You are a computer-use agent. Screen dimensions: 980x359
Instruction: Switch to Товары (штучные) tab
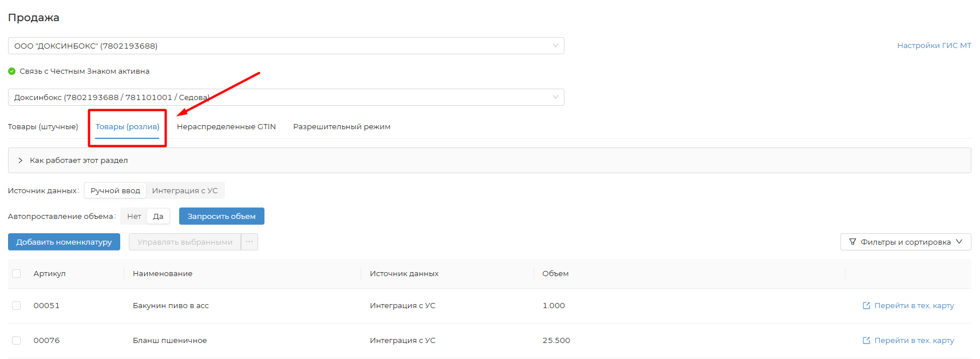pyautogui.click(x=43, y=126)
